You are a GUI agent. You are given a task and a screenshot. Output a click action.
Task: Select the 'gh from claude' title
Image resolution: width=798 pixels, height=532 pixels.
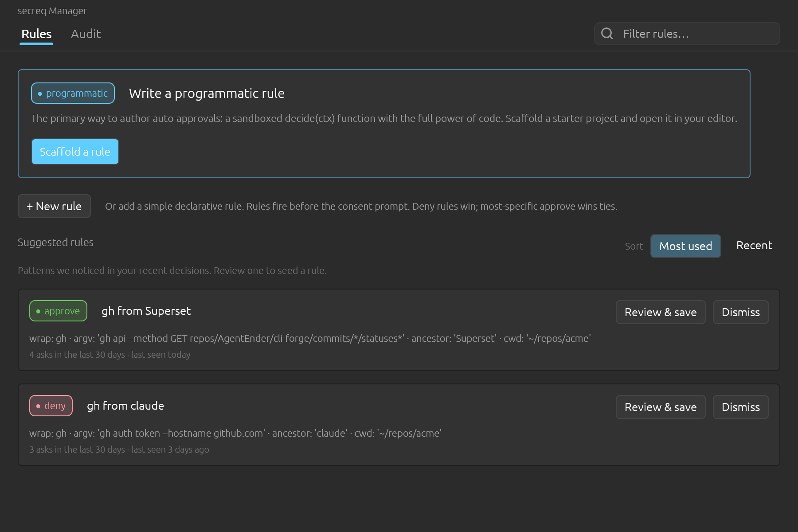click(125, 406)
